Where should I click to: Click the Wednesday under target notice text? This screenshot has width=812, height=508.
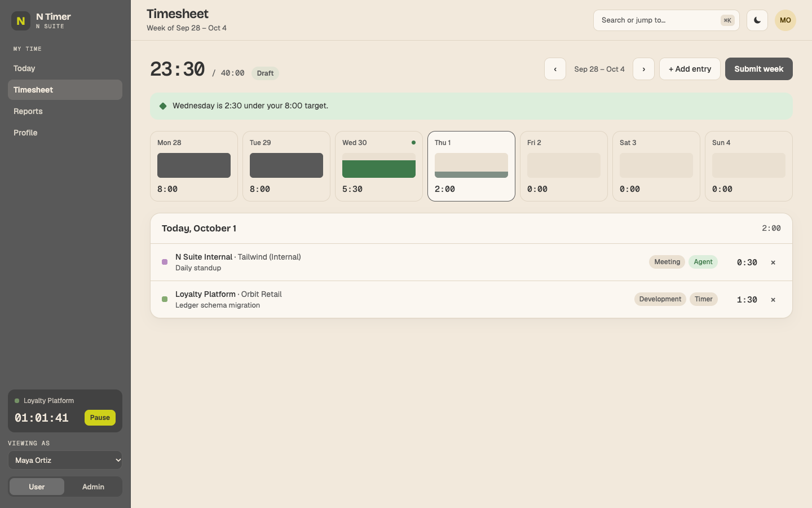(250, 106)
